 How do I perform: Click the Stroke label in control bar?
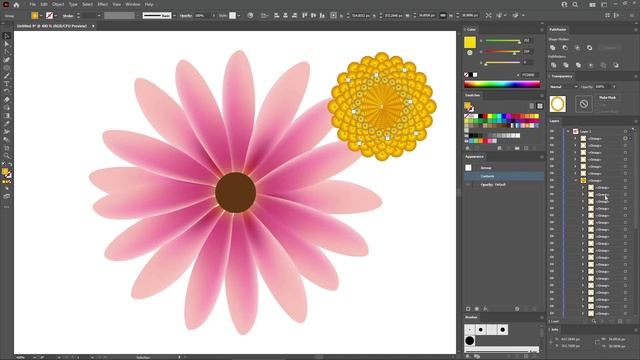coord(68,16)
